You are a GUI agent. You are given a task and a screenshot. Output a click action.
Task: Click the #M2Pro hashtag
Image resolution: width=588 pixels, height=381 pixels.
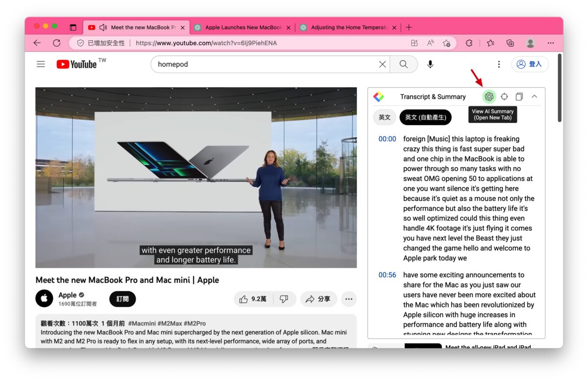(195, 324)
